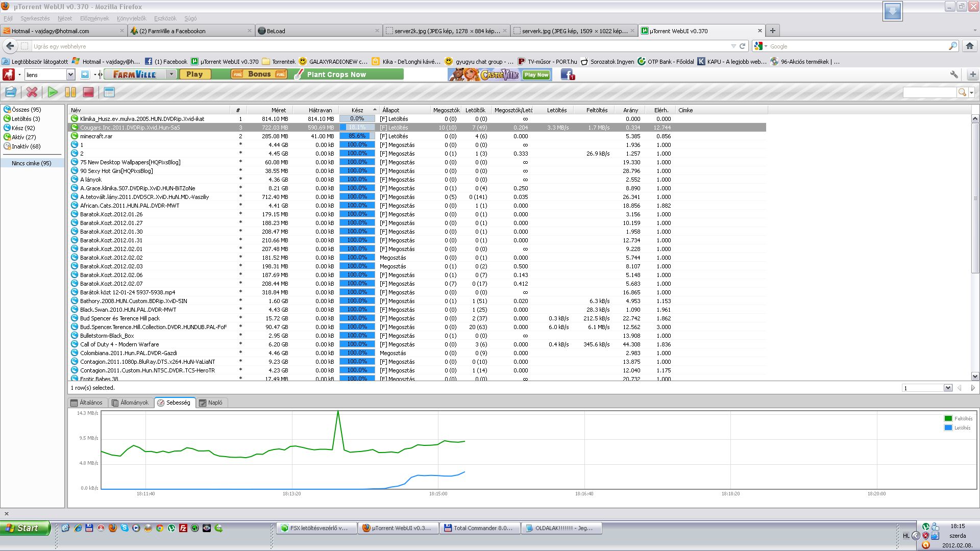Open the Könyvjelzők menu
Screen dimensions: 980x551
point(132,18)
